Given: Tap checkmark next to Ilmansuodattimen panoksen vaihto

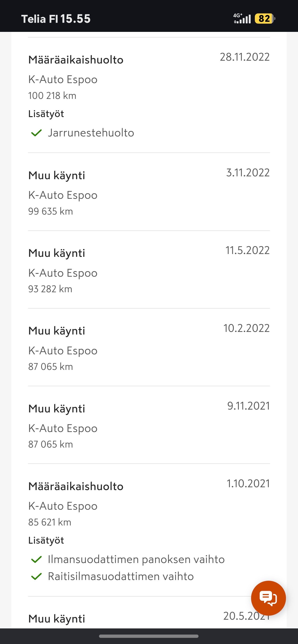Looking at the screenshot, I should tap(36, 559).
